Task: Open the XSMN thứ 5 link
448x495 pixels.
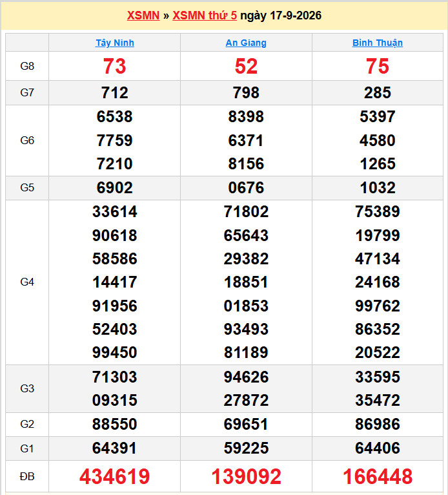Action: click(205, 16)
